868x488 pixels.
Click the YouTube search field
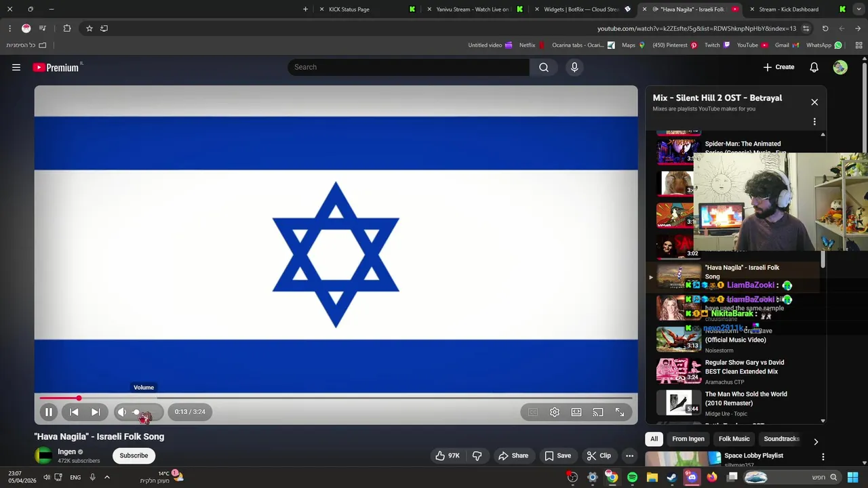click(408, 67)
